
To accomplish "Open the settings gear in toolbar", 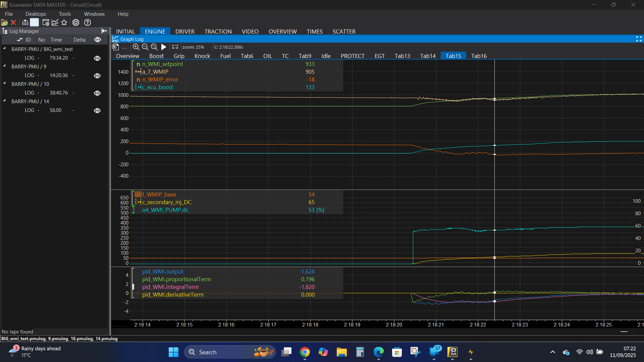I will click(76, 22).
